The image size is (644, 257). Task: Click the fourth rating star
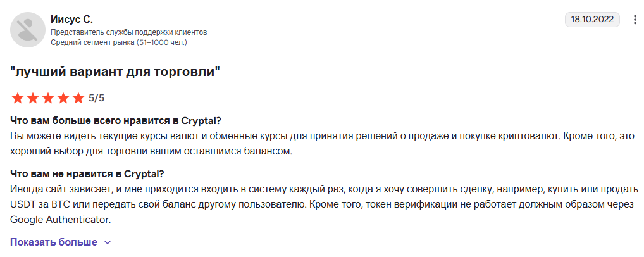[x=63, y=98]
